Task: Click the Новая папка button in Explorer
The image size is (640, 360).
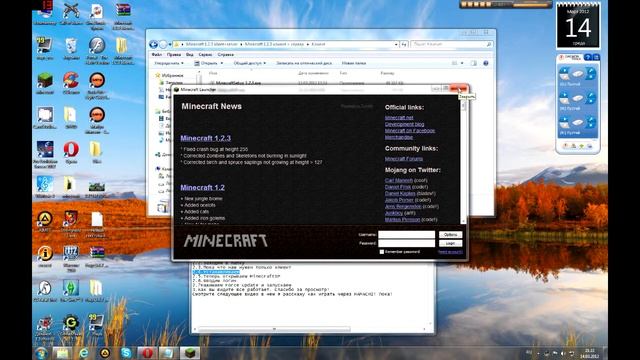Action: 354,63
